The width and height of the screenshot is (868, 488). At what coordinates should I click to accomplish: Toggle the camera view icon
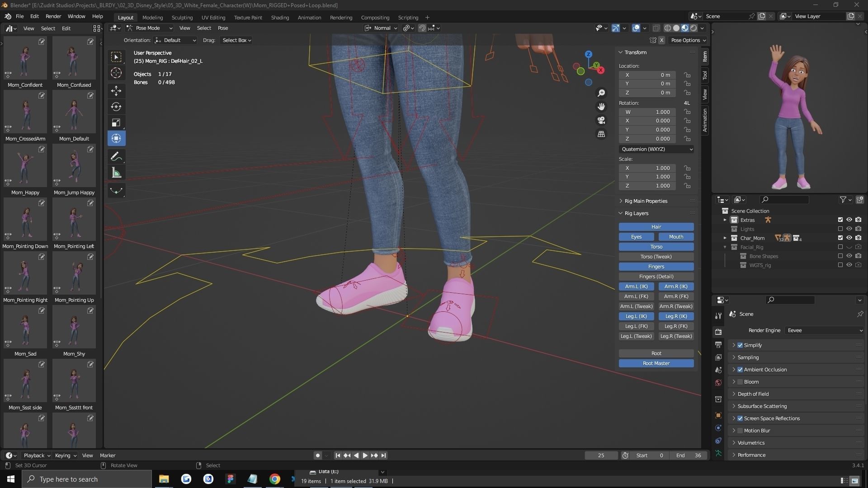point(601,120)
